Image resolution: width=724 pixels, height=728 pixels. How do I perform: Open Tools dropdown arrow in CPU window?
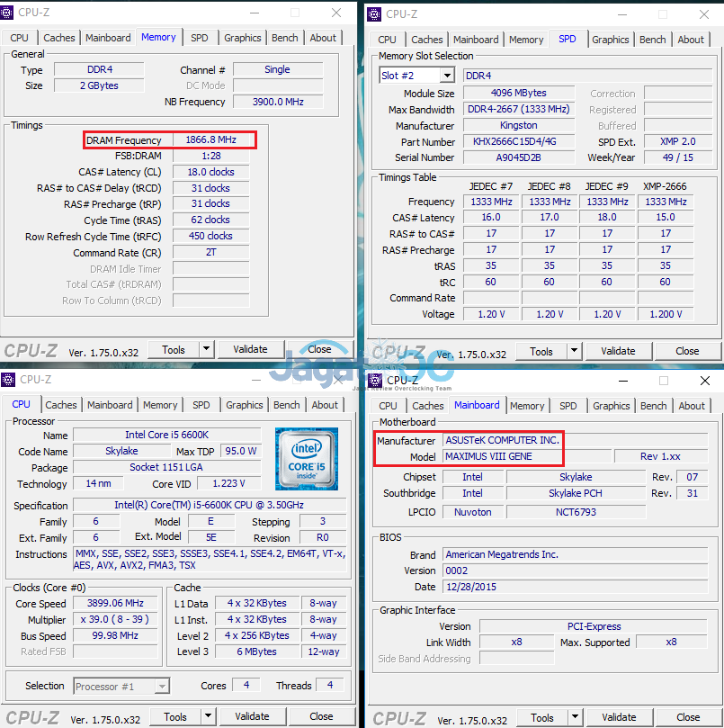pos(209,716)
